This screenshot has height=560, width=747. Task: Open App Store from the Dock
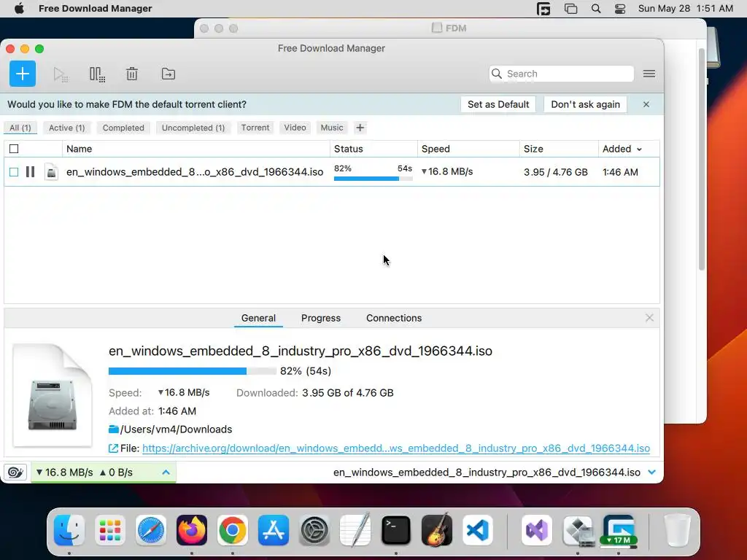(x=274, y=530)
